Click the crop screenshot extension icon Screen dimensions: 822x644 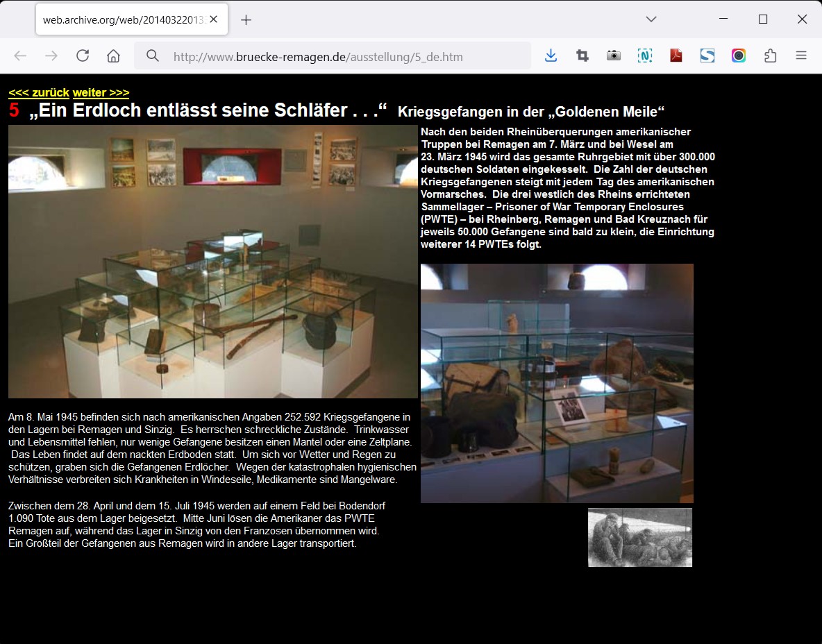pyautogui.click(x=582, y=56)
